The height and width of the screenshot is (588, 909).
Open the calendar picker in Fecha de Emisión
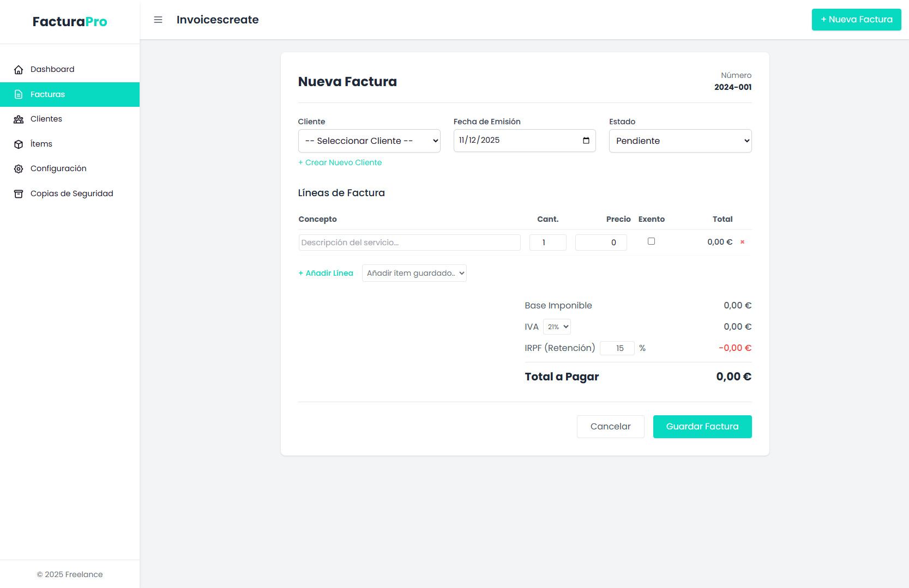point(586,141)
